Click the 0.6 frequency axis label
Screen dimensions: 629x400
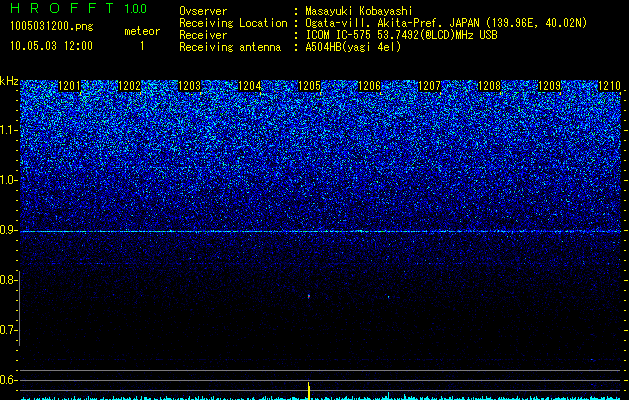click(x=8, y=380)
